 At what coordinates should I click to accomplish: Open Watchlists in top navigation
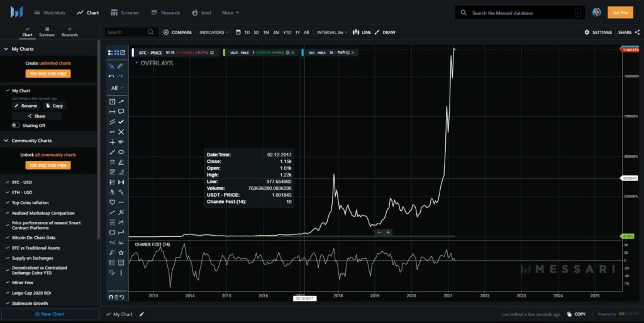click(49, 13)
